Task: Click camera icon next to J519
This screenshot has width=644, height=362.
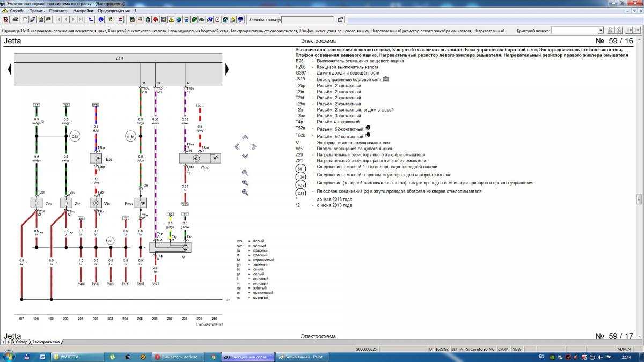Action: 385,79
